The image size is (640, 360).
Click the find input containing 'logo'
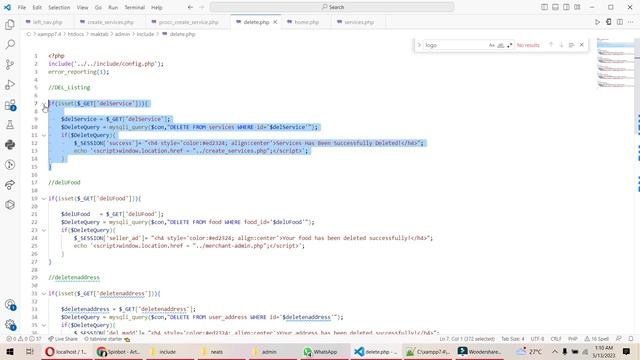(x=455, y=45)
